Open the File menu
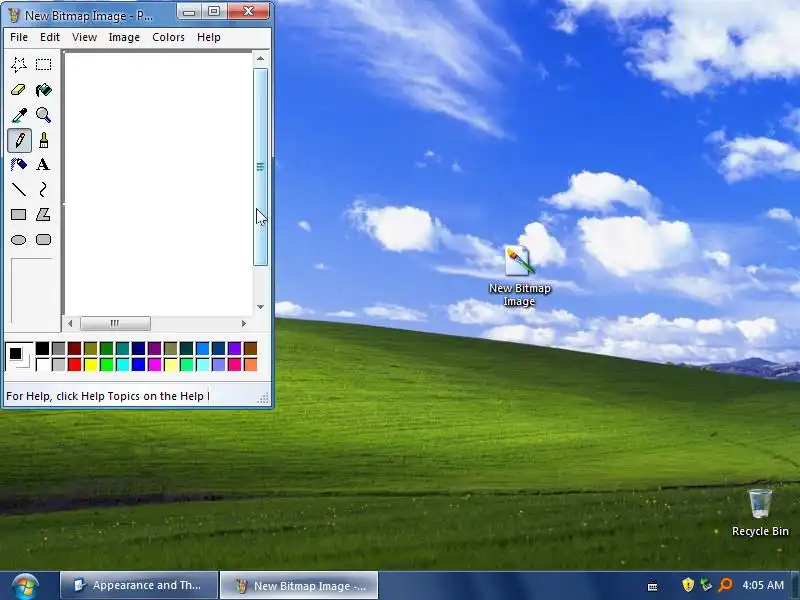 tap(19, 37)
